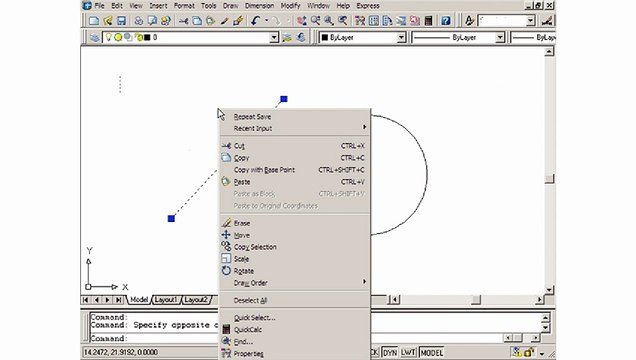The image size is (636, 360).
Task: Click the Publish toolbar icon
Action: [165, 21]
